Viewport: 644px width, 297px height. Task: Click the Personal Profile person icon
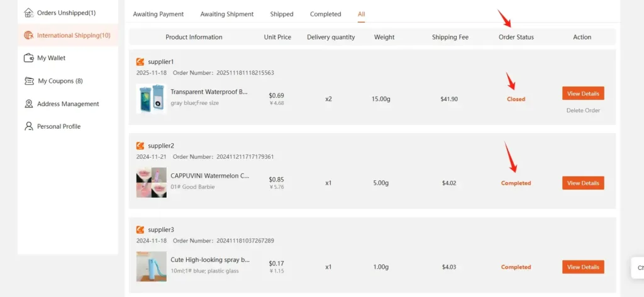(x=28, y=126)
